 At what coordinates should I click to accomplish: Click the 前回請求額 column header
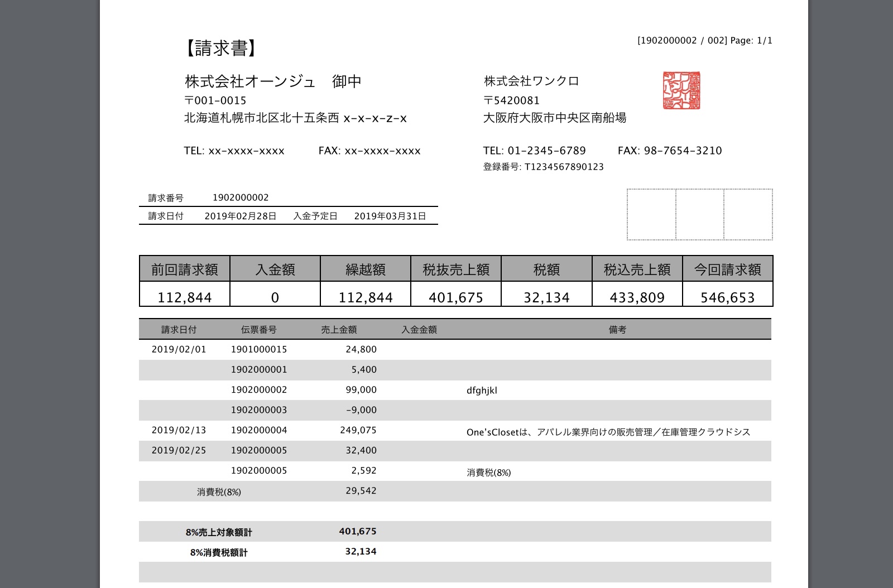(184, 269)
